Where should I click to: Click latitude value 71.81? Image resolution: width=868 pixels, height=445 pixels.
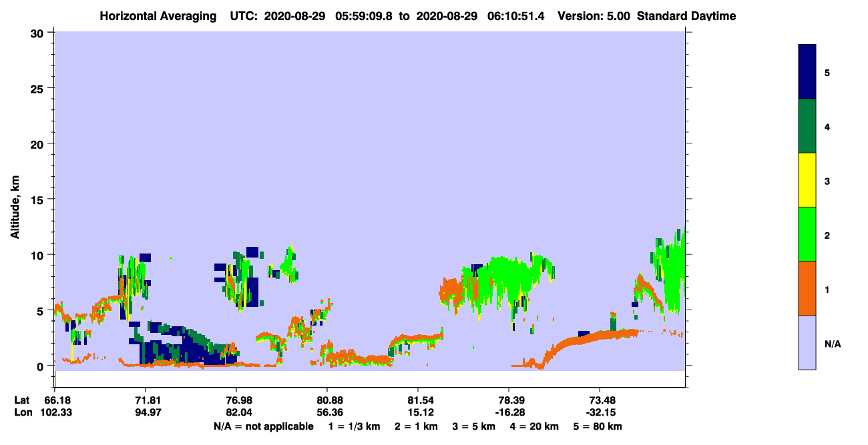tap(146, 400)
